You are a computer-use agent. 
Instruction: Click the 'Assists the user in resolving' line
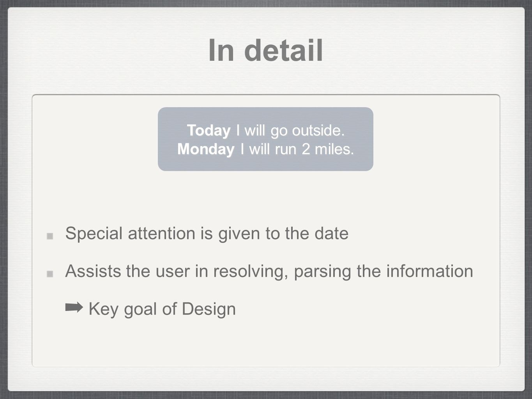coord(269,271)
